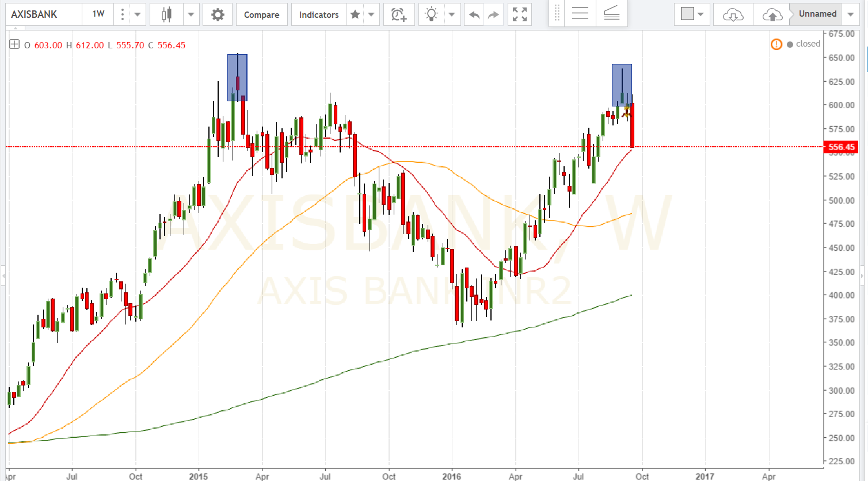Open favorite indicators star
The image size is (868, 481).
pos(355,14)
